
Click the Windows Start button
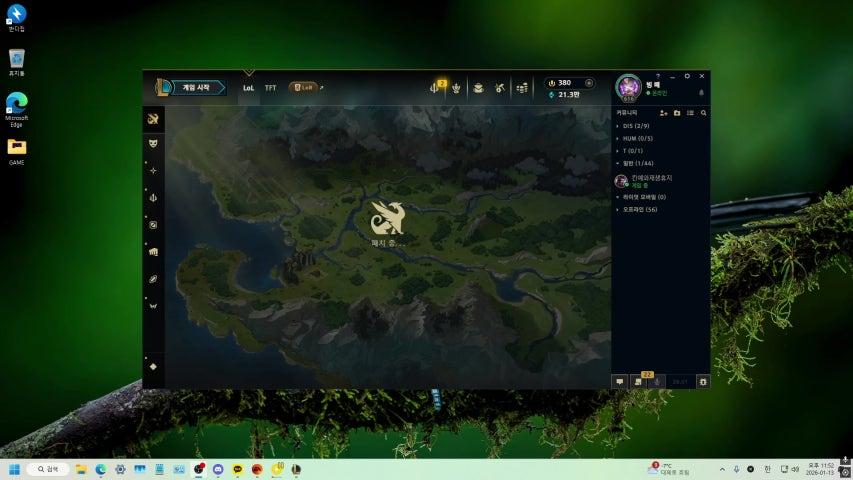click(x=15, y=469)
